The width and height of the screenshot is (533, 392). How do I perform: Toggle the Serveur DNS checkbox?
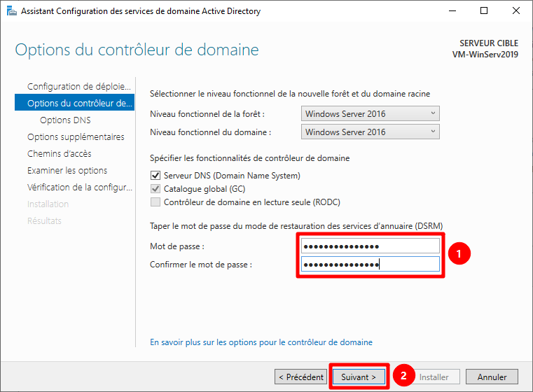pos(155,176)
